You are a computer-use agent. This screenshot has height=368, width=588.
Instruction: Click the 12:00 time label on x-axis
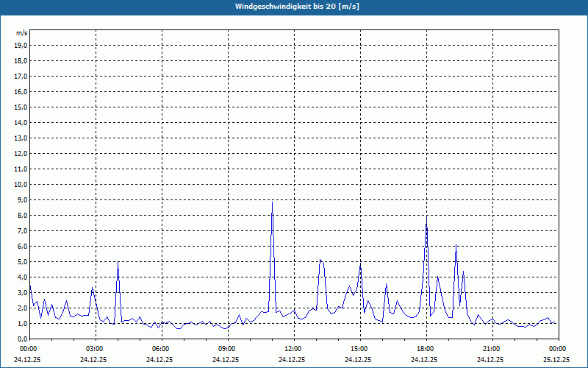[293, 349]
